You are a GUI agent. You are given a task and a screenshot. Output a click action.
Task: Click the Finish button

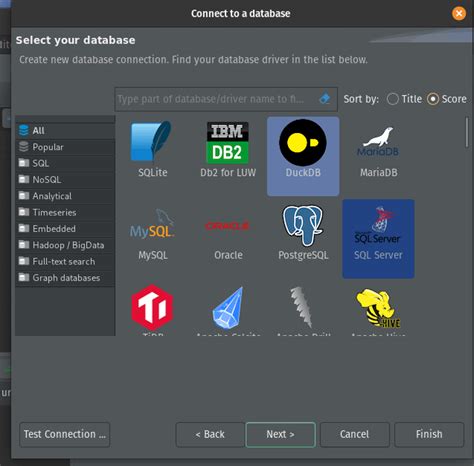(429, 434)
